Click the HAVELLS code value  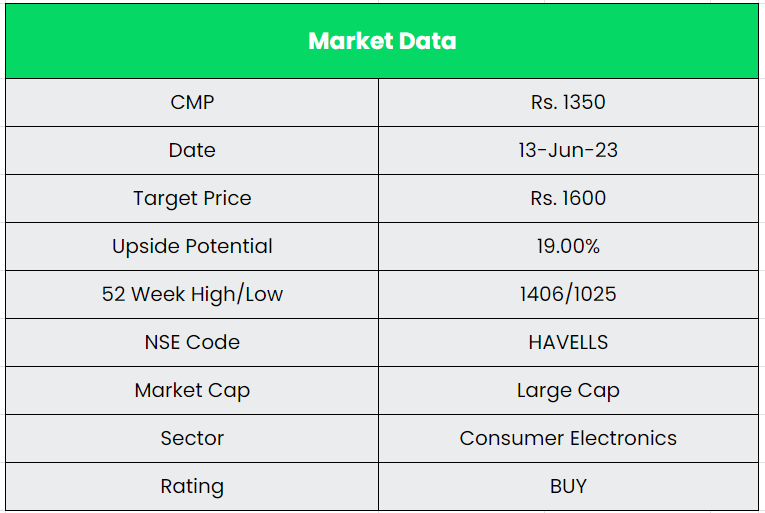pyautogui.click(x=568, y=342)
